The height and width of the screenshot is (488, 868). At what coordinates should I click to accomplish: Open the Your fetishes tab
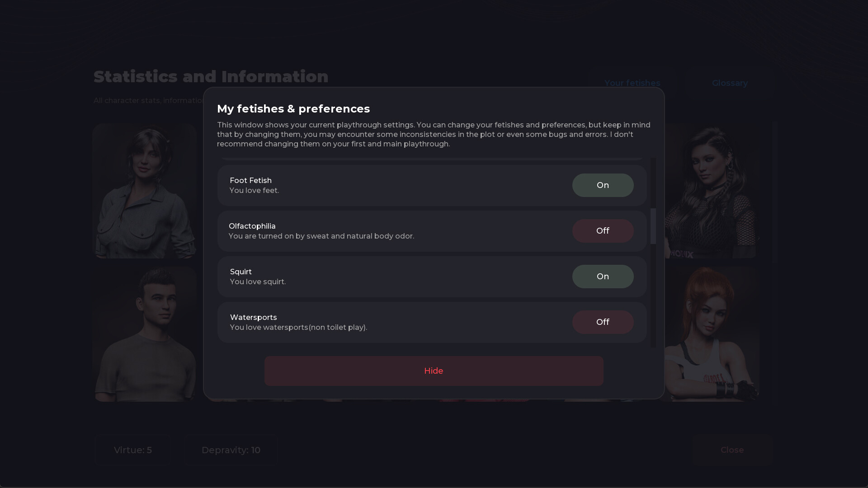click(x=632, y=83)
